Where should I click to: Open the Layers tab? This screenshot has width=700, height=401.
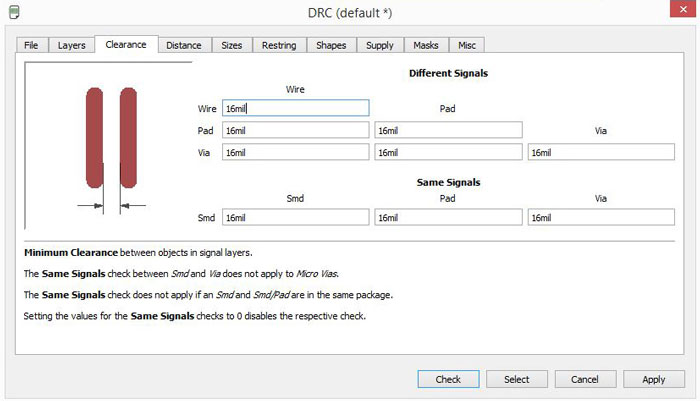(x=71, y=46)
